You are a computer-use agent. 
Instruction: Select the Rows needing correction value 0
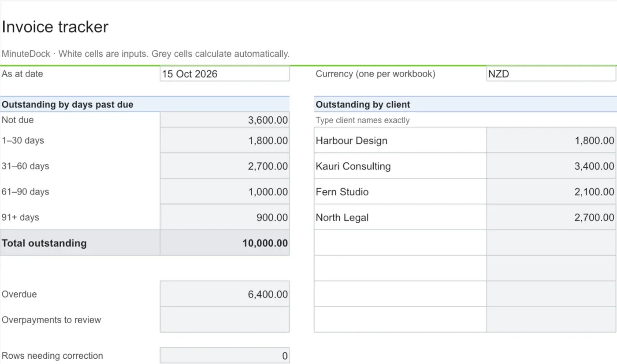click(225, 356)
